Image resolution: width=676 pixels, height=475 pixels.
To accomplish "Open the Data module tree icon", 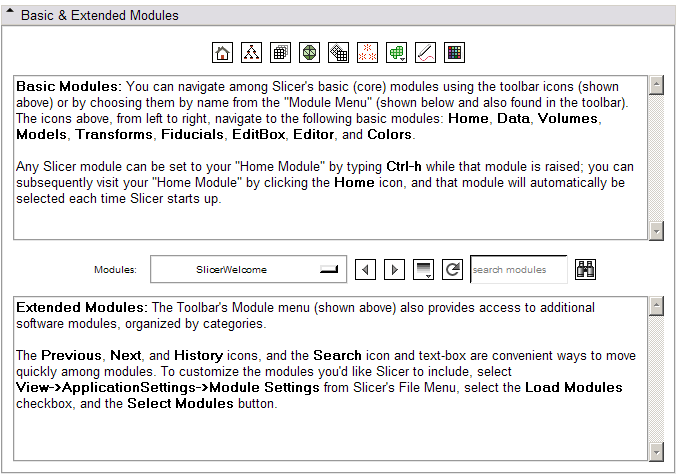I will tap(252, 52).
